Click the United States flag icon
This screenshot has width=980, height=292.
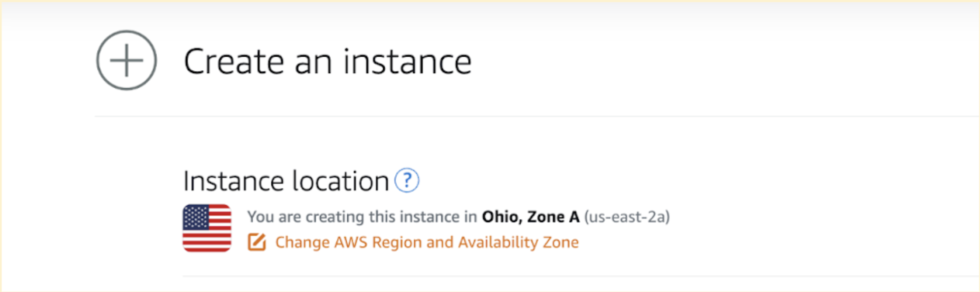(207, 228)
